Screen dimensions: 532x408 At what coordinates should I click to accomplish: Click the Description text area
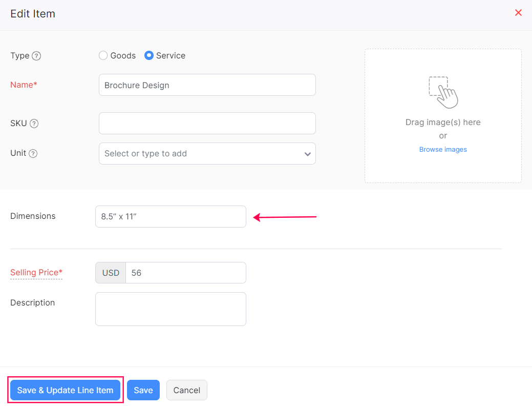click(171, 309)
